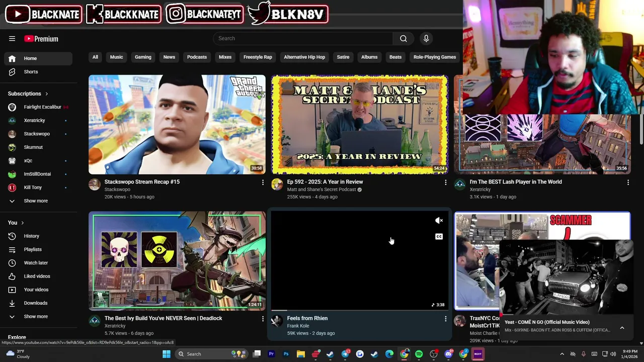
Task: Select the Role-Playing Games filter chip
Action: click(x=435, y=57)
